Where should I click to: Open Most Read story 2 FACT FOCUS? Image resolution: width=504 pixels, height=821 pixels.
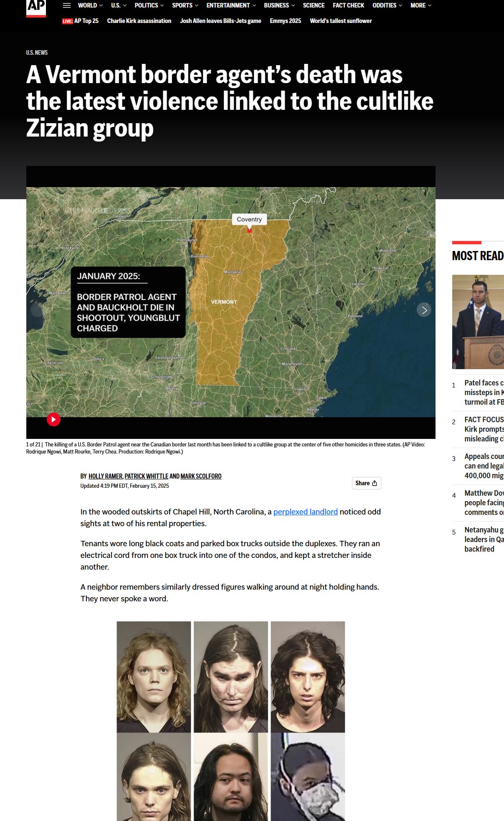click(484, 429)
